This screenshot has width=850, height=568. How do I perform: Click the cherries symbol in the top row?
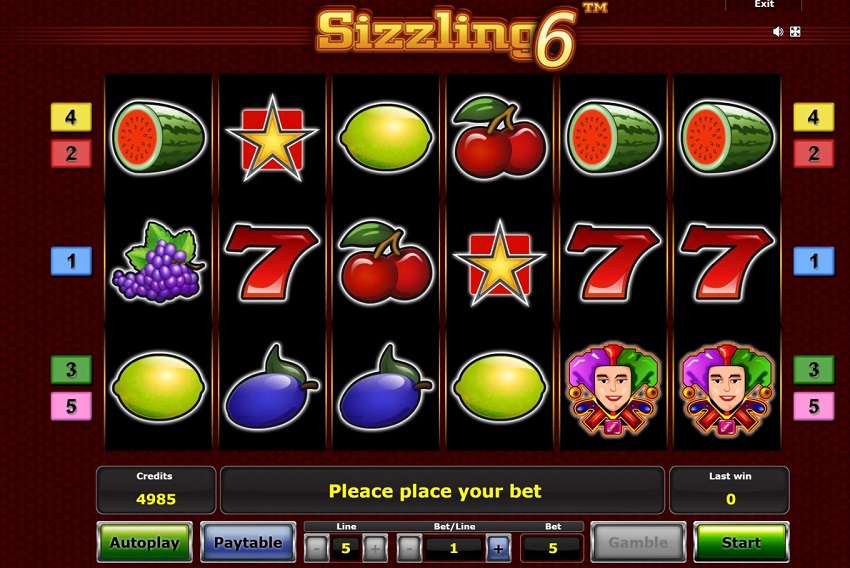coord(499,138)
